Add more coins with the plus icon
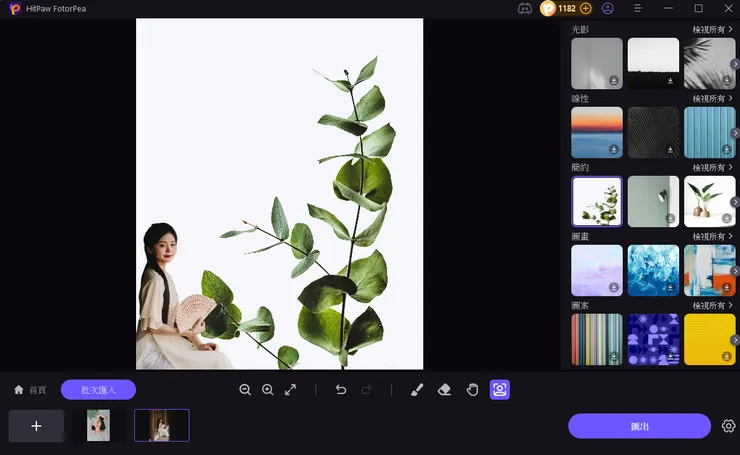 pyautogui.click(x=586, y=8)
